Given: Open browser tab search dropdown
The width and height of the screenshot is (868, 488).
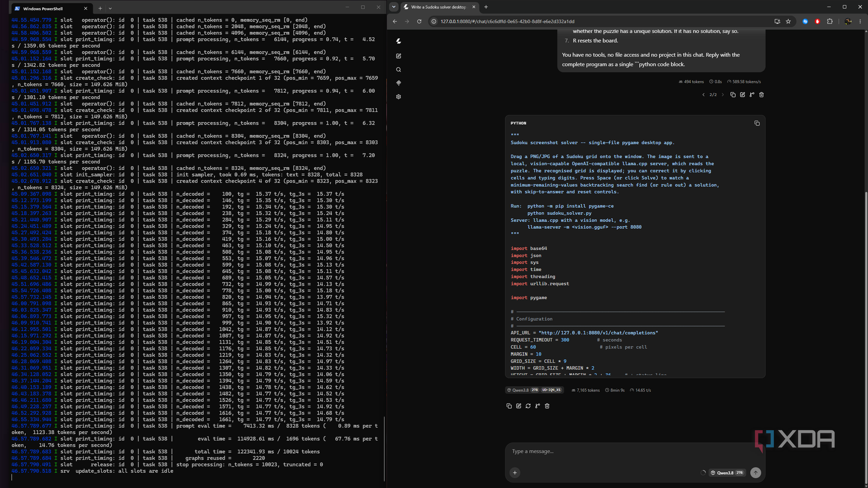Looking at the screenshot, I should click(393, 7).
